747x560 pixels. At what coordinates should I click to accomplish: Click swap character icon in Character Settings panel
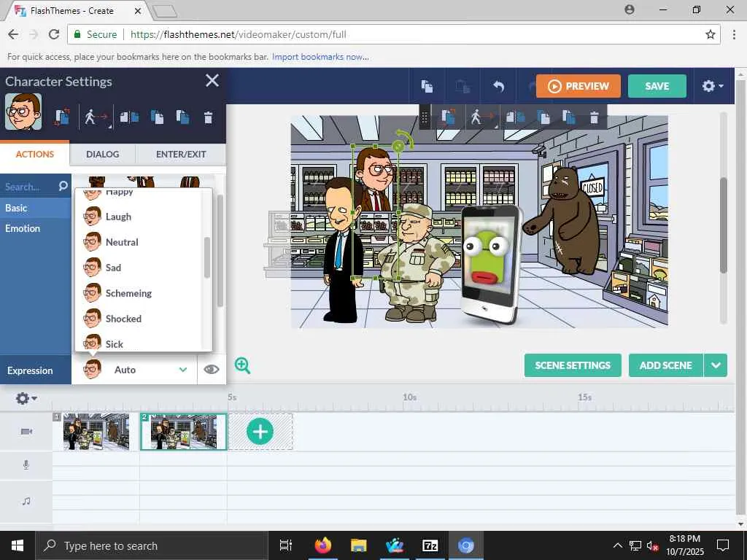coord(62,117)
